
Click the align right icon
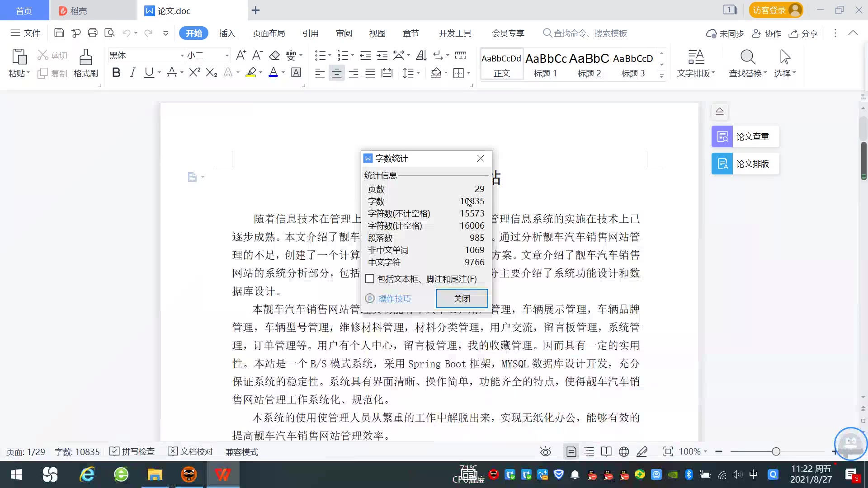coord(354,73)
